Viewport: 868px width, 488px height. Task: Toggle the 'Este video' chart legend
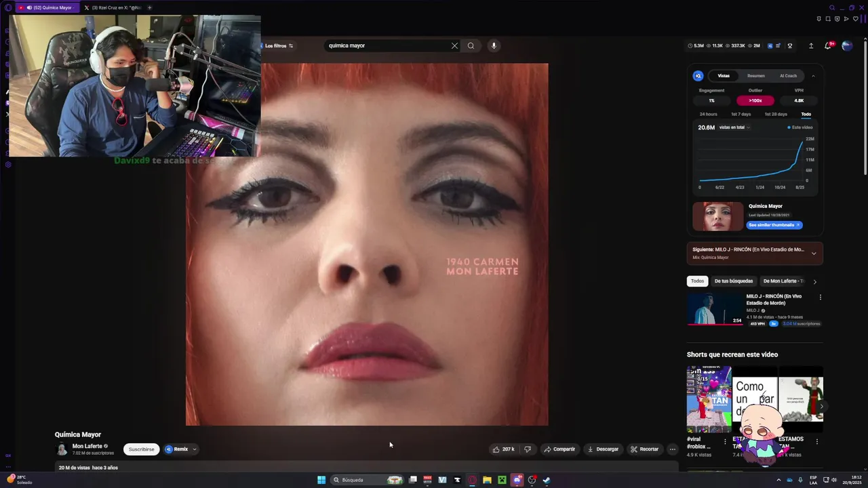tap(800, 127)
